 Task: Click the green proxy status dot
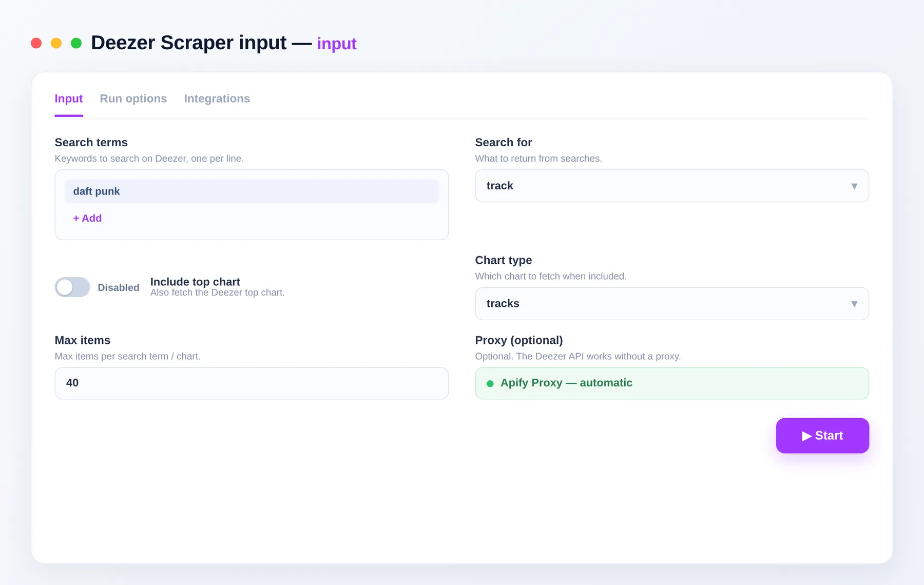490,383
